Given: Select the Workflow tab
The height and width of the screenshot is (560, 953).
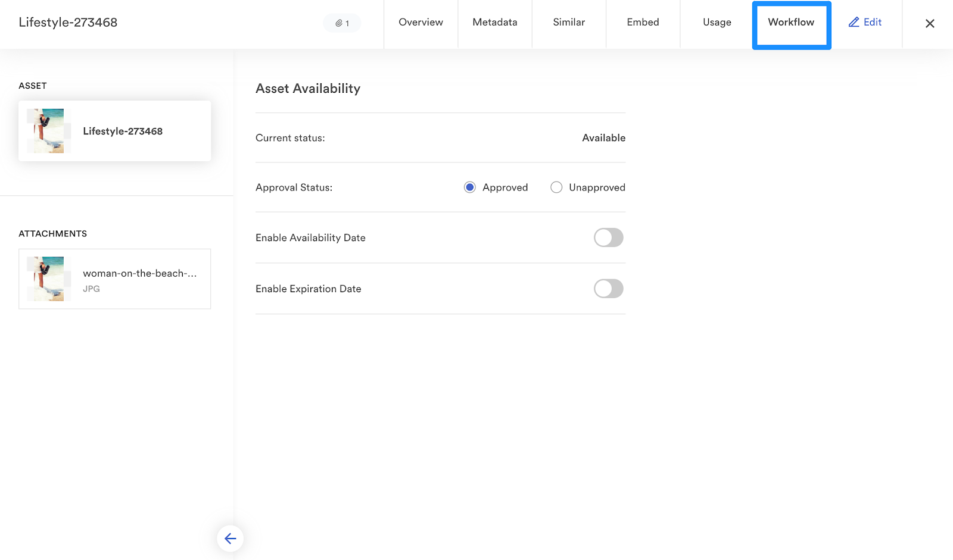Looking at the screenshot, I should [x=791, y=23].
